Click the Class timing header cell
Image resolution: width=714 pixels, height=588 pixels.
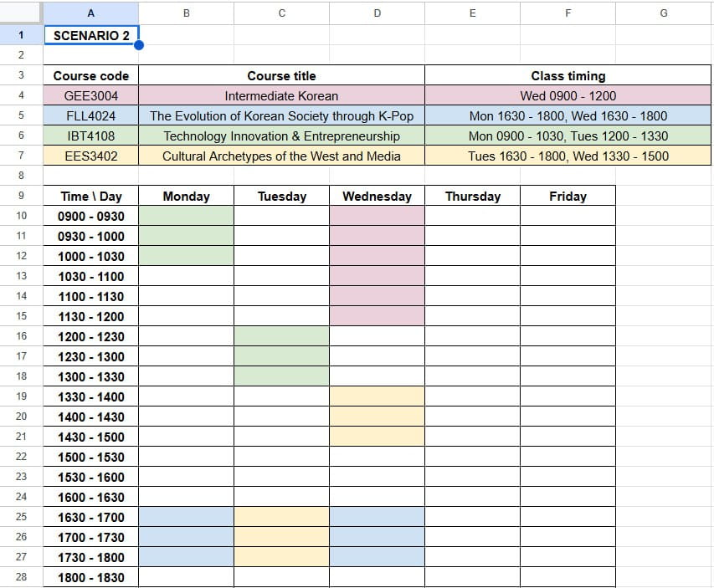568,75
